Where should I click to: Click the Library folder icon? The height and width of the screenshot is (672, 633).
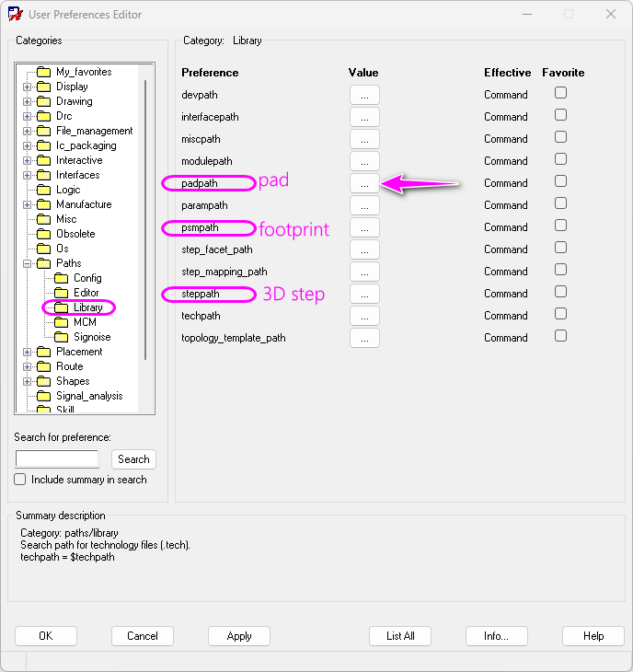(x=62, y=307)
